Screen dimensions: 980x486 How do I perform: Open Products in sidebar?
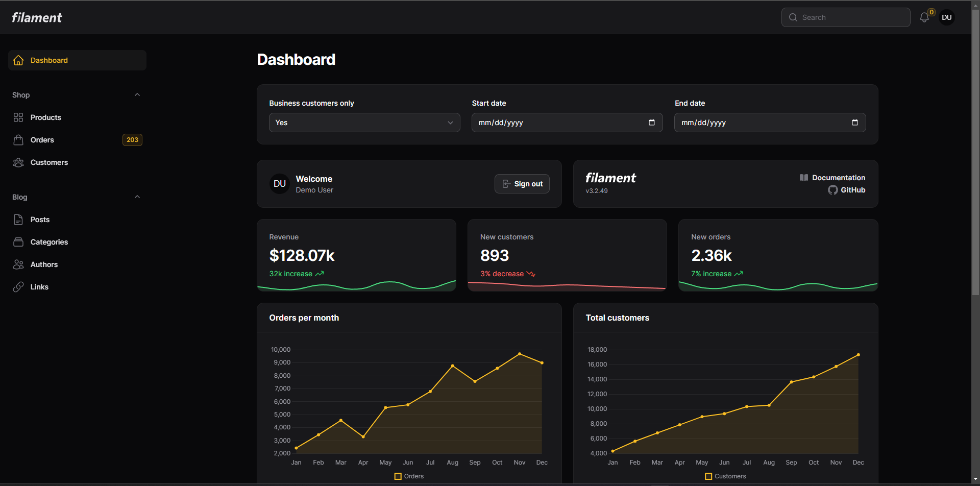click(x=77, y=117)
